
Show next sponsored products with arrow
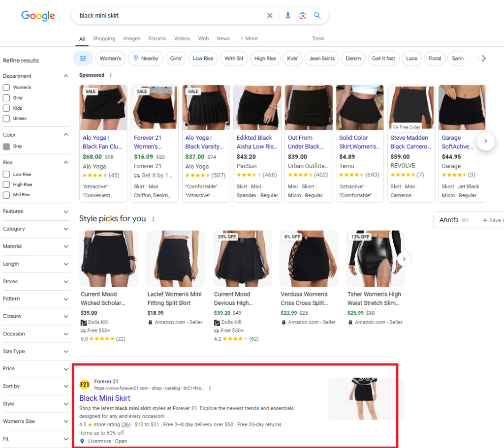click(x=485, y=141)
